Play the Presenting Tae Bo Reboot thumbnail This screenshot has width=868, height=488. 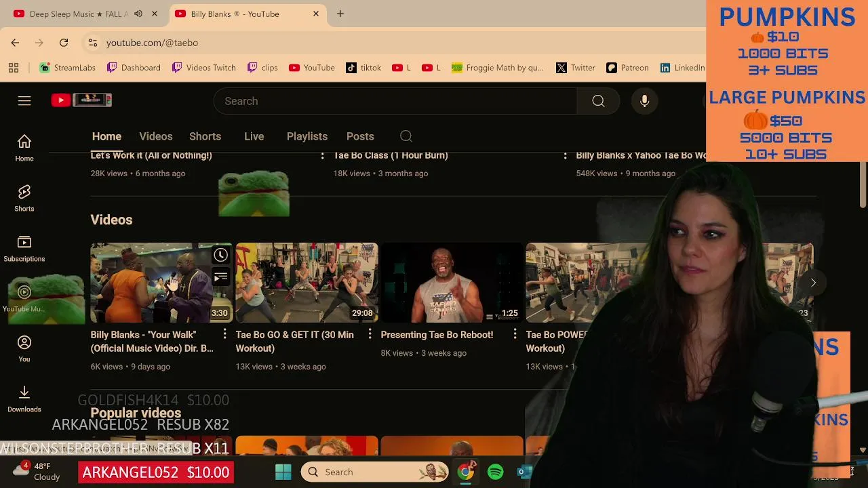(452, 283)
